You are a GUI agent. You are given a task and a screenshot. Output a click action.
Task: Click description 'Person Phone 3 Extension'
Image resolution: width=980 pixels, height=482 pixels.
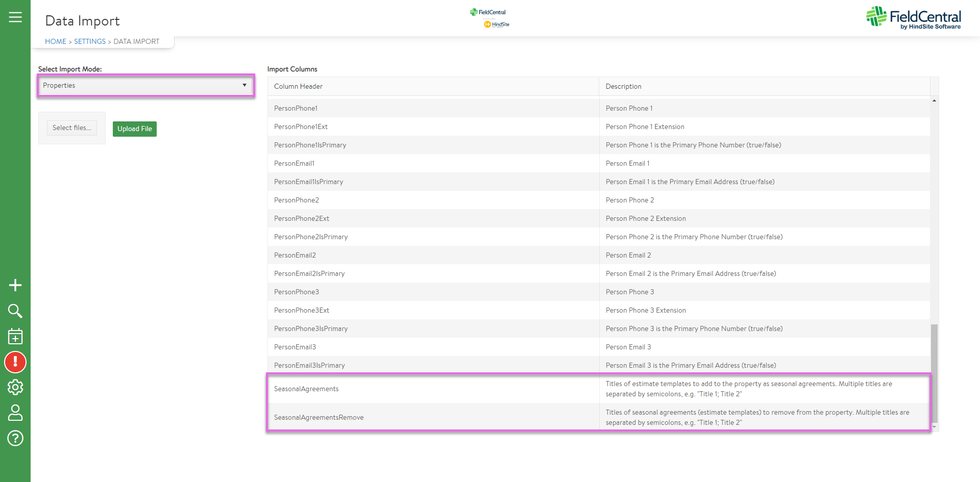(x=646, y=310)
